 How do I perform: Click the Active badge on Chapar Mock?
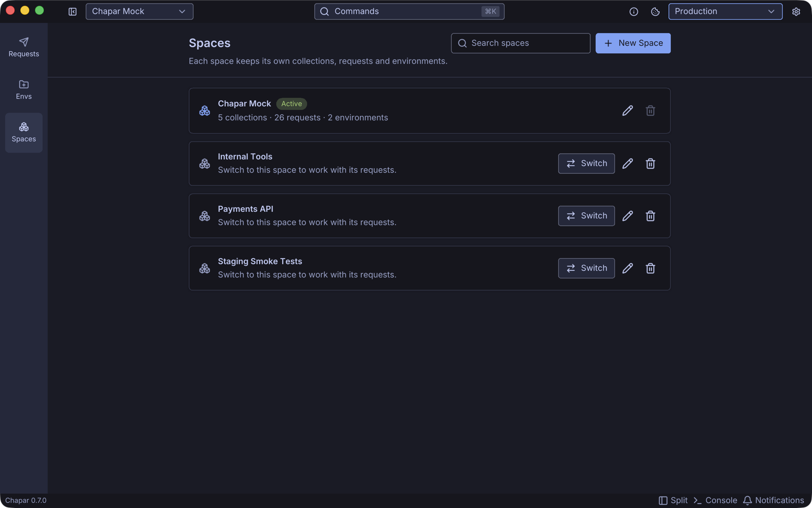coord(291,104)
